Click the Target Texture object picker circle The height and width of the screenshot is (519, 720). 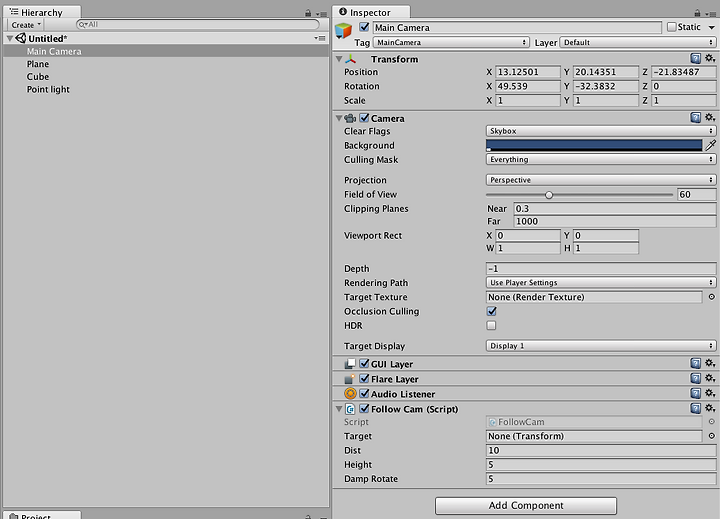point(712,297)
